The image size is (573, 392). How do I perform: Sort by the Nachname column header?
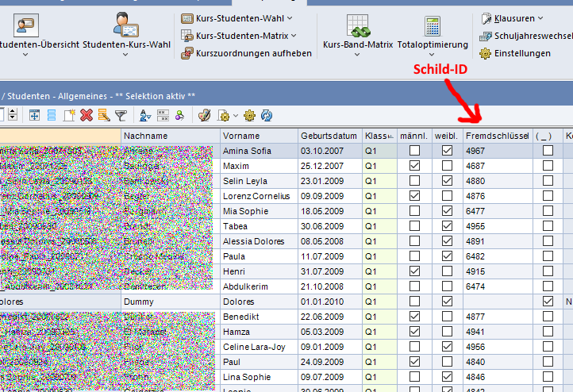(171, 136)
